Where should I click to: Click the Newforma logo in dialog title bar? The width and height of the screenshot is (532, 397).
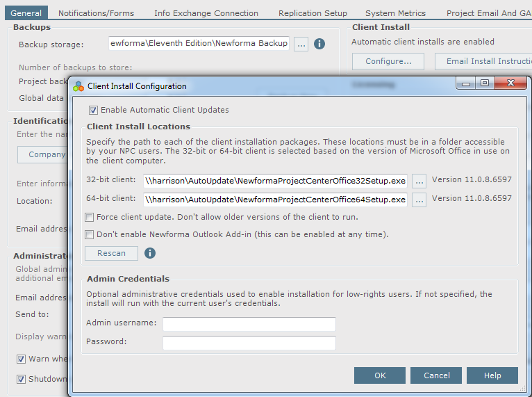[78, 86]
